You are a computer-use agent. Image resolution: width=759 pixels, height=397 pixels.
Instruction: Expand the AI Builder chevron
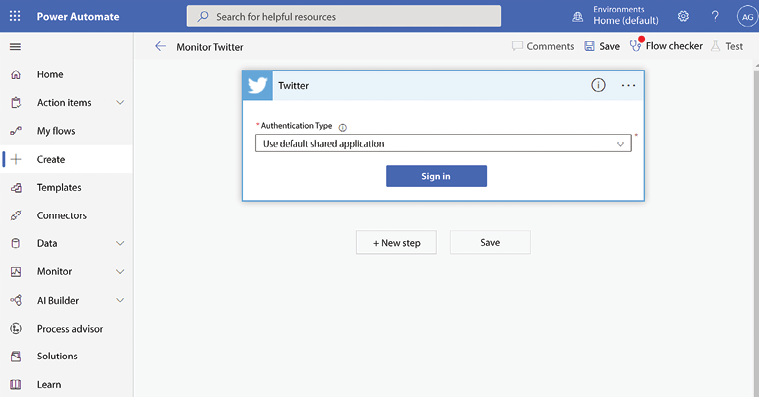click(x=120, y=300)
